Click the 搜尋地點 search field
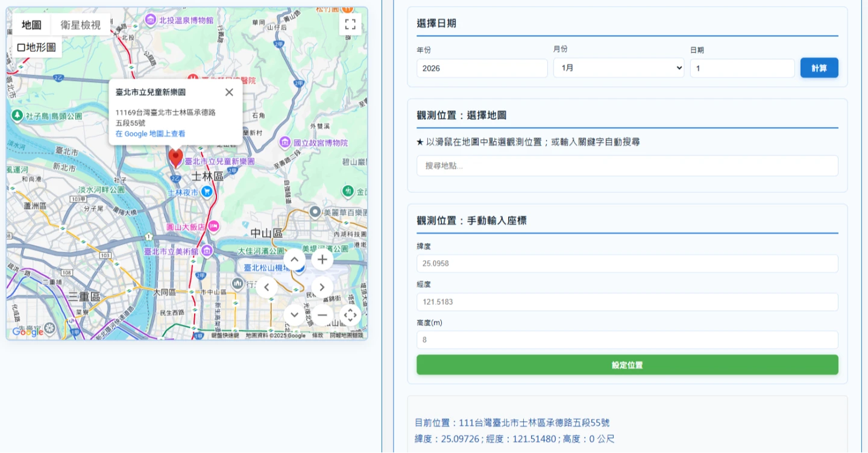This screenshot has height=453, width=868. click(627, 166)
